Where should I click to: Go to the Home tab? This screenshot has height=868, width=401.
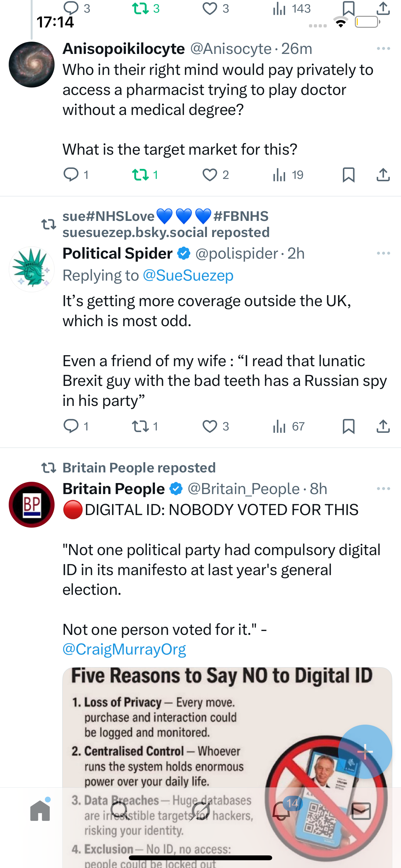[40, 811]
